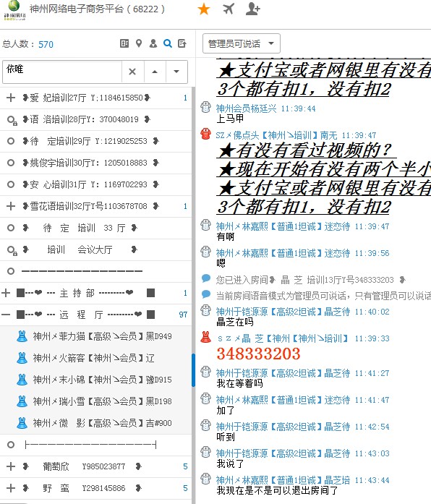Expand the 葡萄欣 Y985023877 channel
Image resolution: width=431 pixels, height=504 pixels.
[x=11, y=466]
